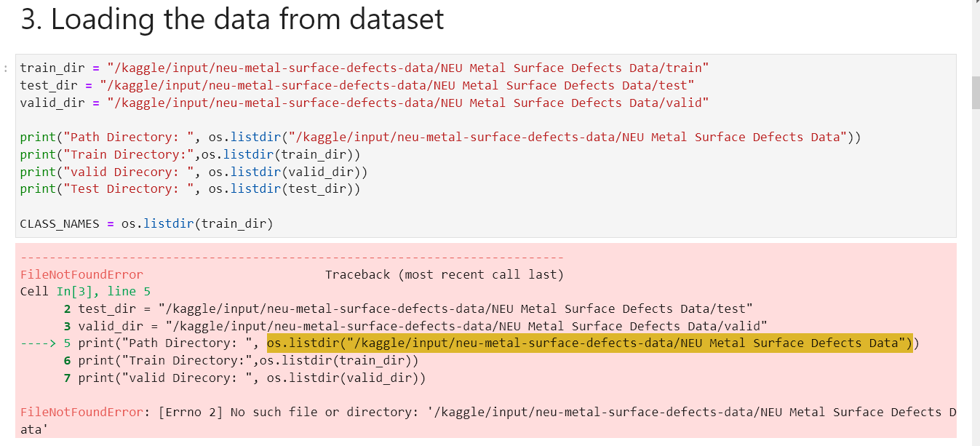Click the scrollbar up arrow
Viewport: 980px width, 446px height.
pyautogui.click(x=976, y=4)
